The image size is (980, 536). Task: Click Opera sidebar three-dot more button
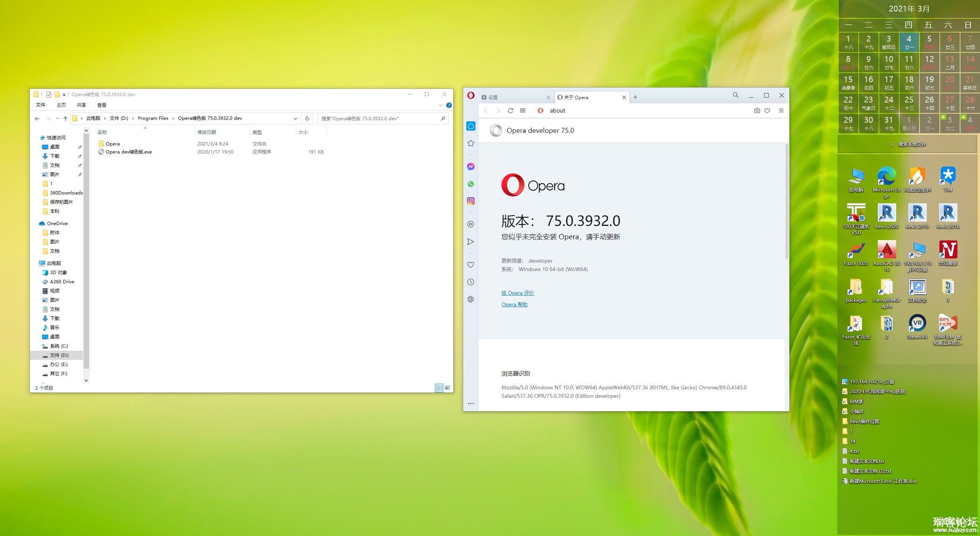pyautogui.click(x=471, y=404)
